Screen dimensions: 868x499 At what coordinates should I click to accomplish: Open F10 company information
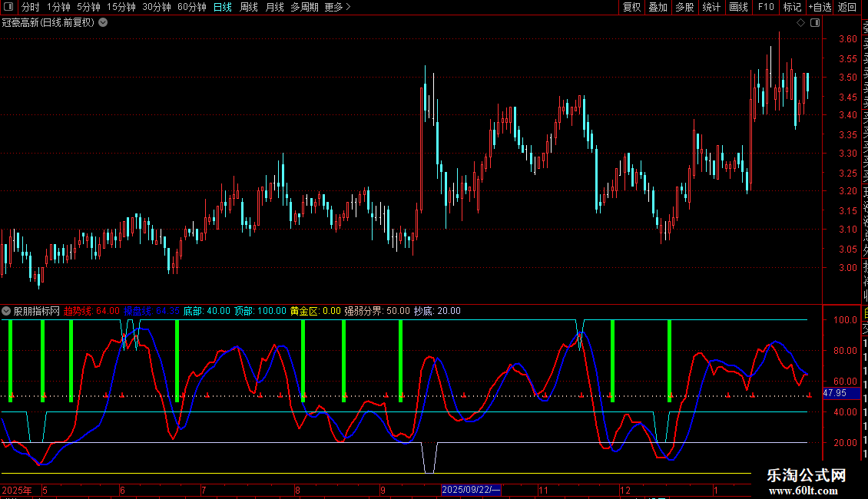coord(766,7)
